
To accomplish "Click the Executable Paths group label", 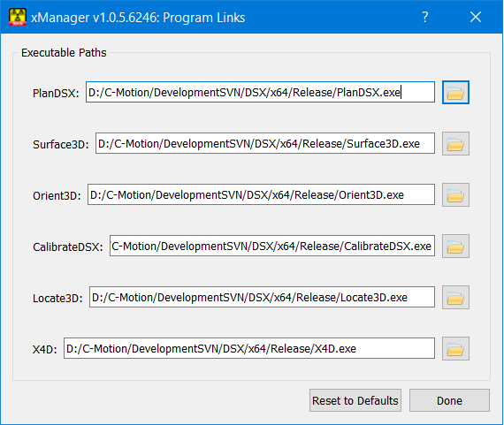I will pos(64,53).
